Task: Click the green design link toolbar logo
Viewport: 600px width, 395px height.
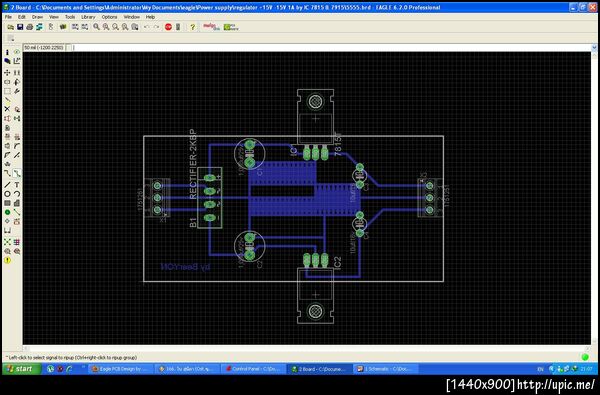Action: (231, 27)
